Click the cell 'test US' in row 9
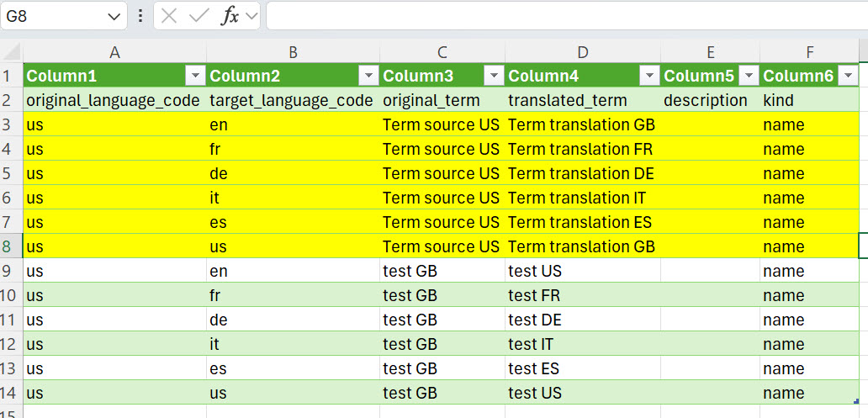The width and height of the screenshot is (868, 418). coord(582,271)
